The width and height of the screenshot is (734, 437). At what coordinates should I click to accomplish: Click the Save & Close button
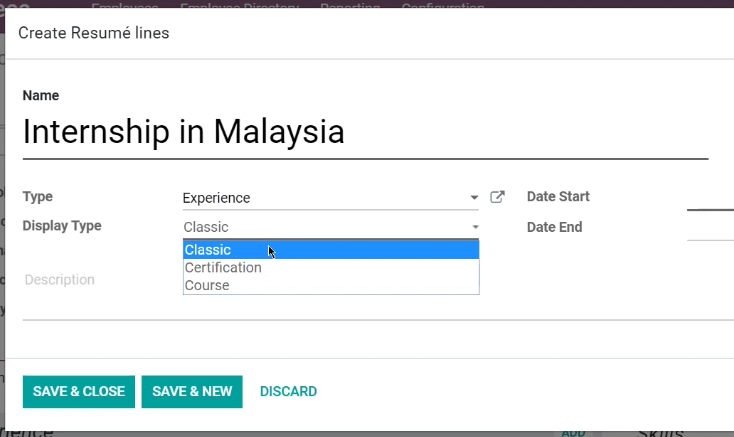click(x=79, y=392)
